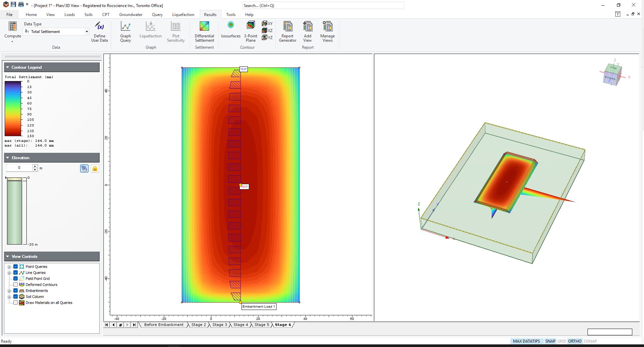Toggle OSNAP in status bar
Viewport: 644px width, 347px height.
point(590,341)
